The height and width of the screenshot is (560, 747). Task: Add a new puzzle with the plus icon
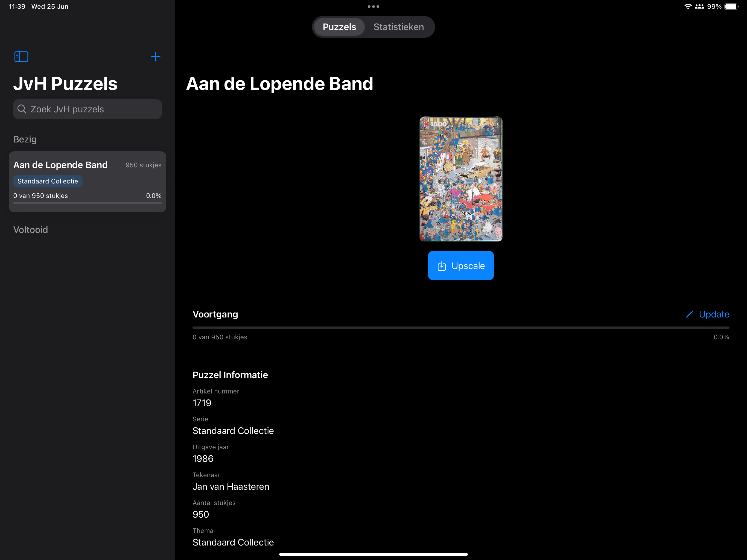tap(156, 57)
